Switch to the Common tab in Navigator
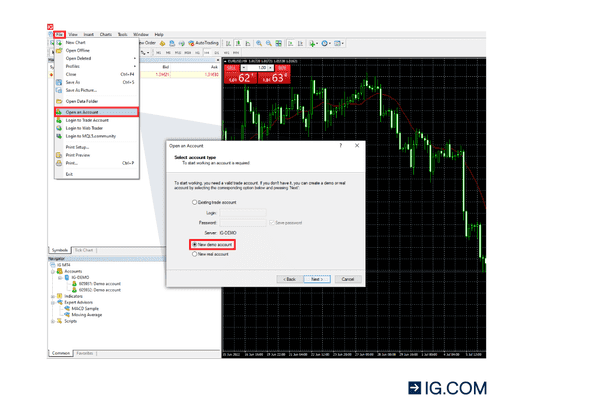600x420 pixels. tap(61, 353)
